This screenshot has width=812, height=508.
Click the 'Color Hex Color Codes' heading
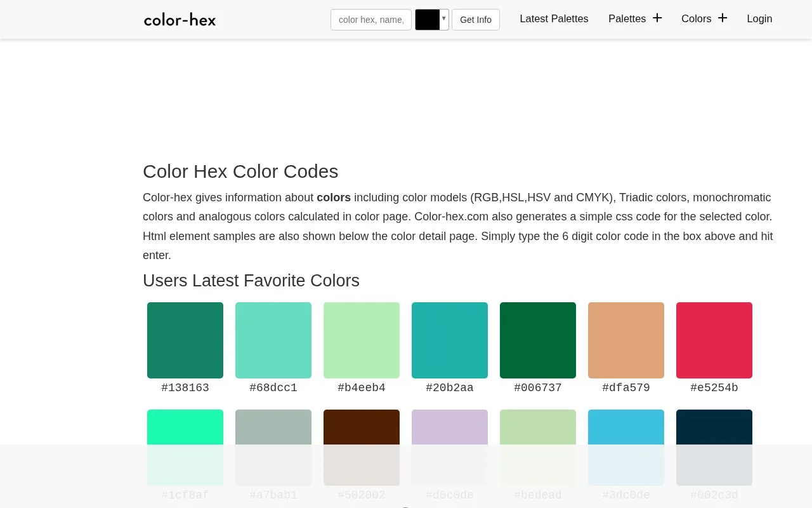click(x=240, y=171)
